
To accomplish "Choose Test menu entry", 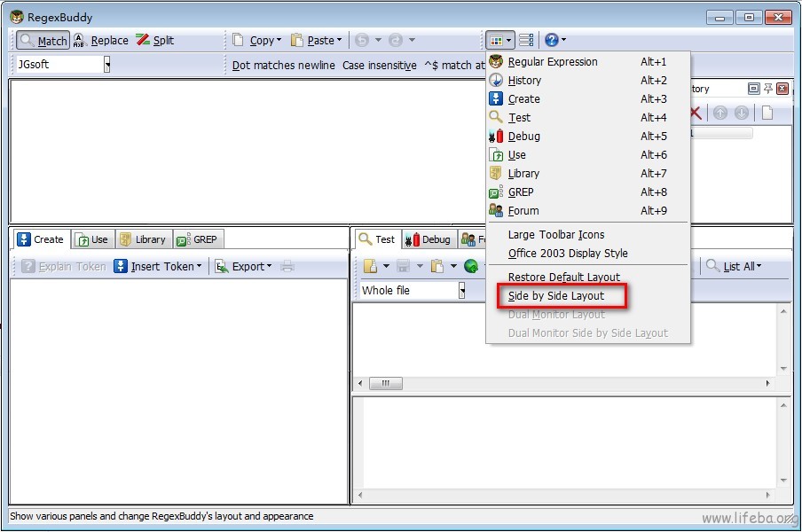I will click(x=587, y=118).
